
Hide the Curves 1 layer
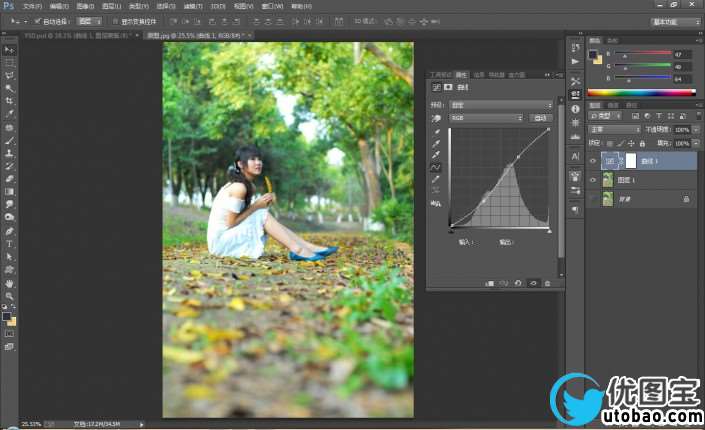[593, 161]
